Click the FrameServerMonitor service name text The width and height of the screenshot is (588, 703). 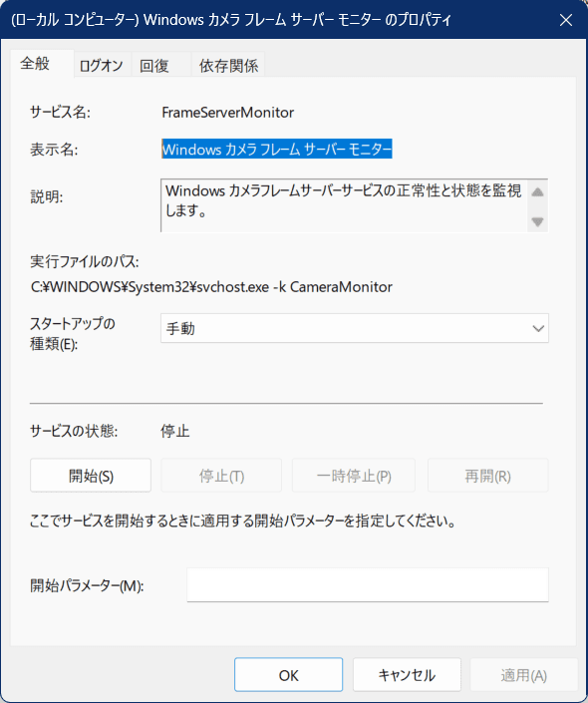227,112
